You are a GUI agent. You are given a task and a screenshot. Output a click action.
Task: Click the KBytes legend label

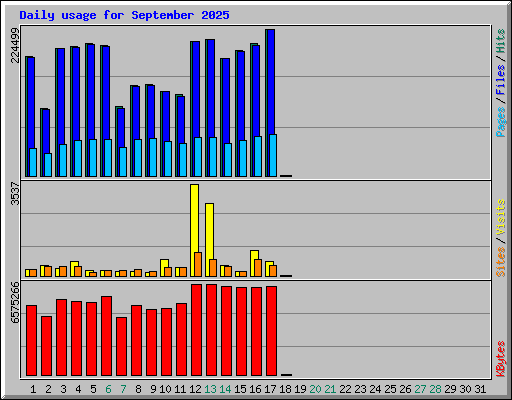(x=501, y=359)
